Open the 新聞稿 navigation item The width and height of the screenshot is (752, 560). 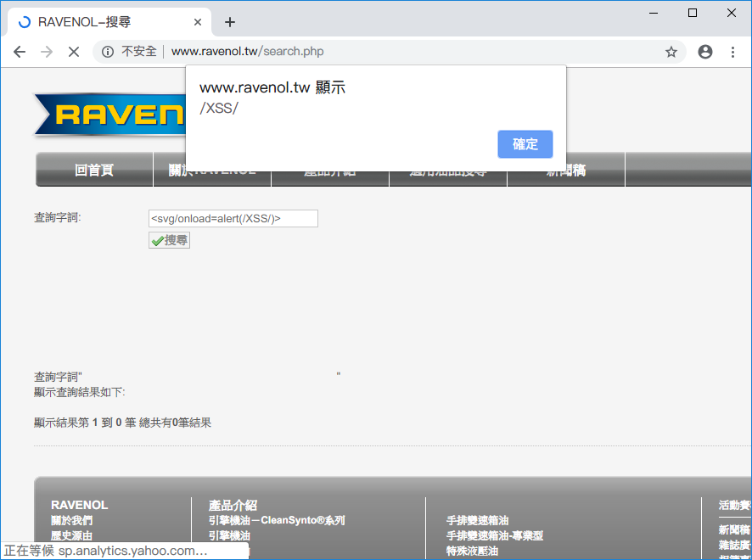pos(566,170)
